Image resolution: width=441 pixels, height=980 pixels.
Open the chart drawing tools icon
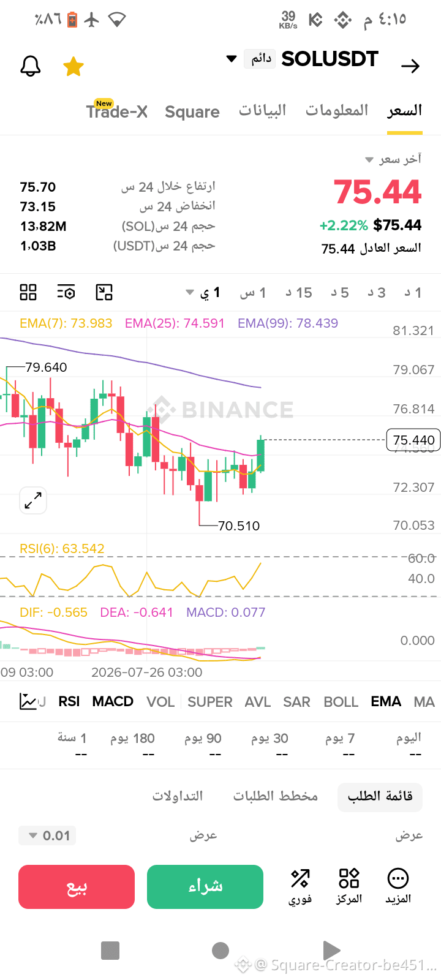104,292
